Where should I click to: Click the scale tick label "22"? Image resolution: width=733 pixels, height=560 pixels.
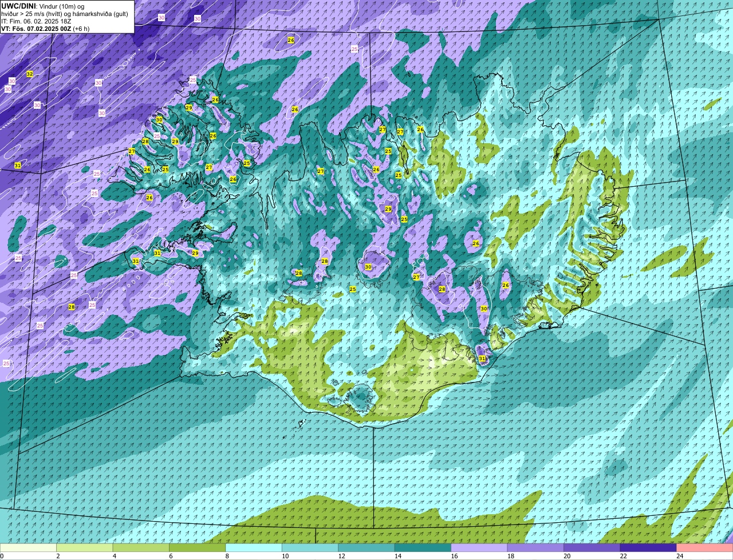coord(624,556)
